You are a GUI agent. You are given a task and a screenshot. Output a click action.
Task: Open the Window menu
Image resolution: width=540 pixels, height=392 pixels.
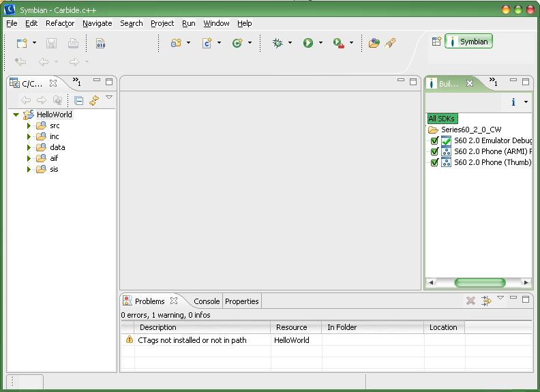pos(216,23)
